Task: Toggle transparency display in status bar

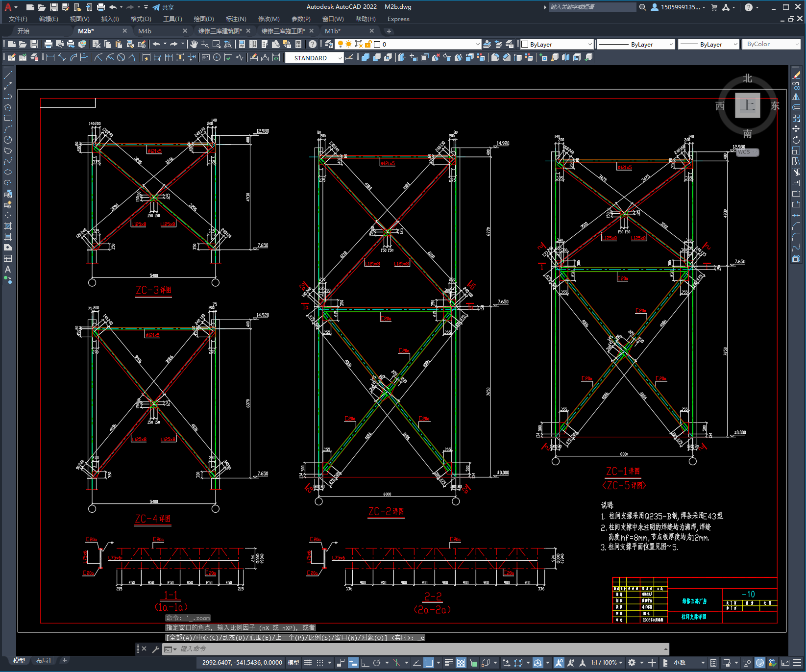Action: 461,663
